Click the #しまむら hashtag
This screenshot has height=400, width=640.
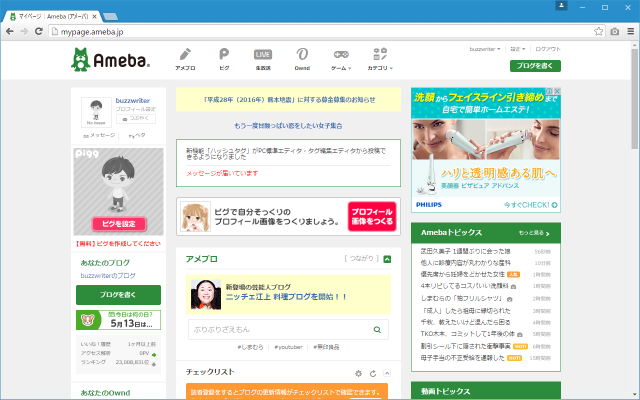(x=250, y=347)
